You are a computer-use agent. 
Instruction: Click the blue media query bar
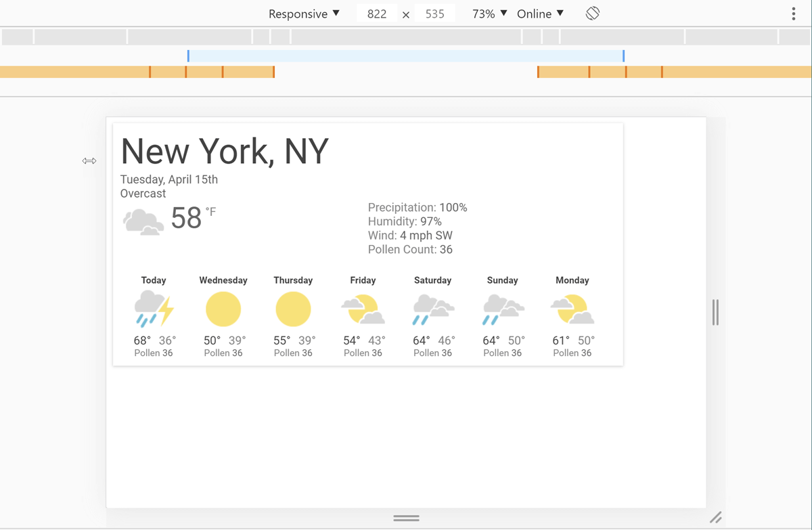pos(405,56)
